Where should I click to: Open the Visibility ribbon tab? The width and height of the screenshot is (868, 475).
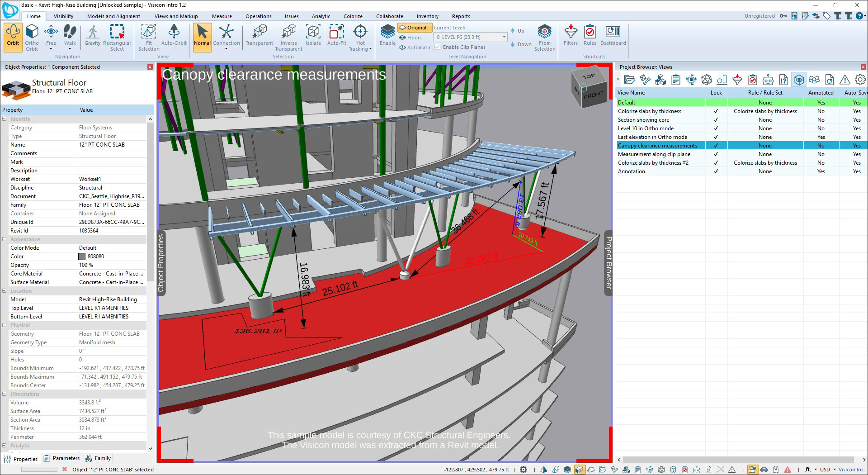point(63,16)
